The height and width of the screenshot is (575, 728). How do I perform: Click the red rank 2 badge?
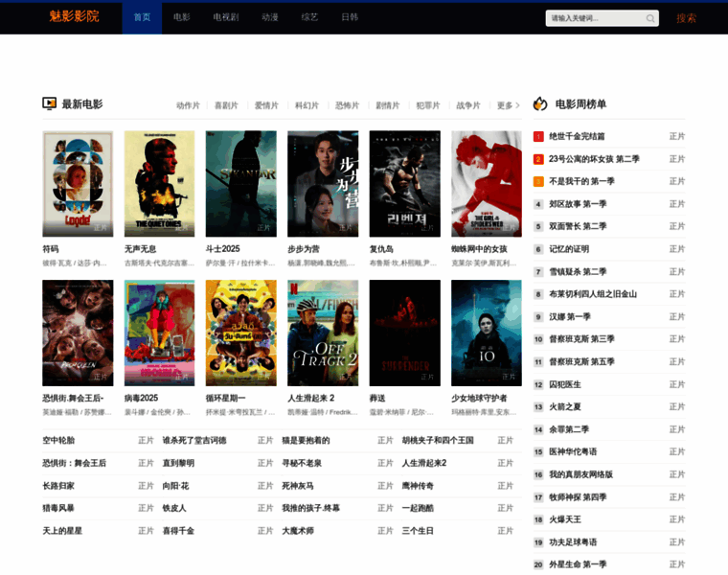point(538,159)
